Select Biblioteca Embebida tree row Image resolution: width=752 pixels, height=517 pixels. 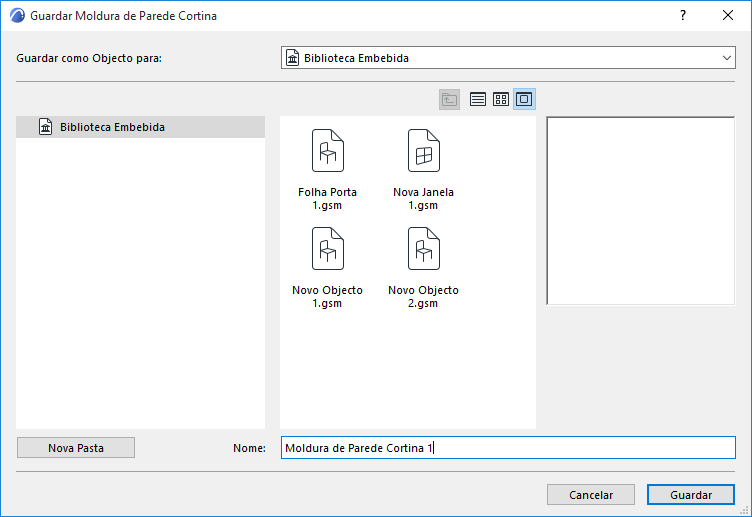coord(141,127)
